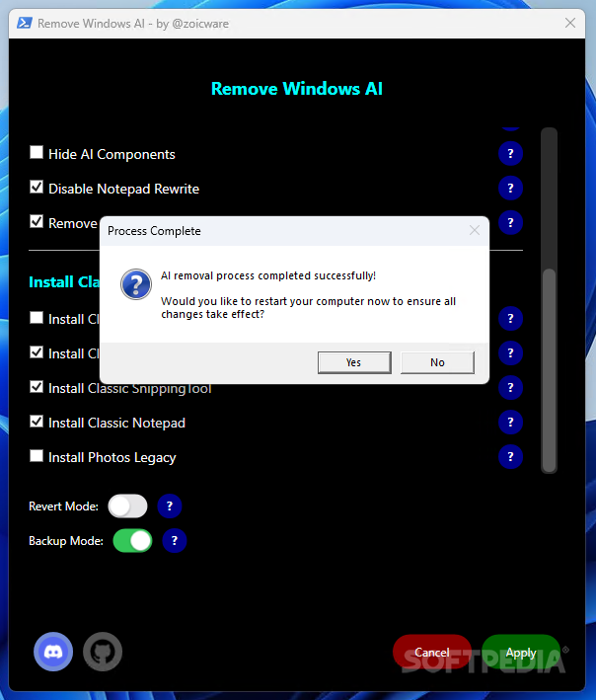Uncheck Install Classic Notepad
This screenshot has width=596, height=700.
point(37,421)
